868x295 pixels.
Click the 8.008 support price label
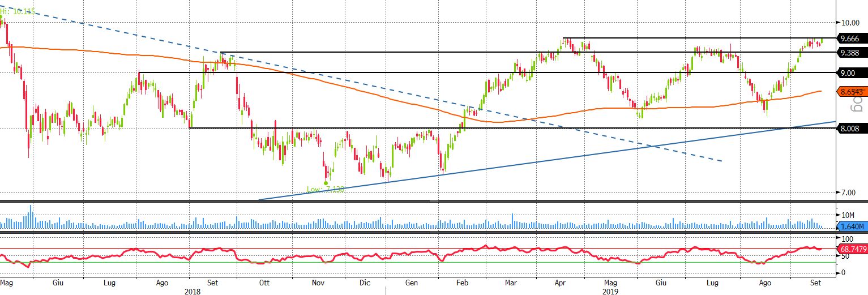[851, 129]
